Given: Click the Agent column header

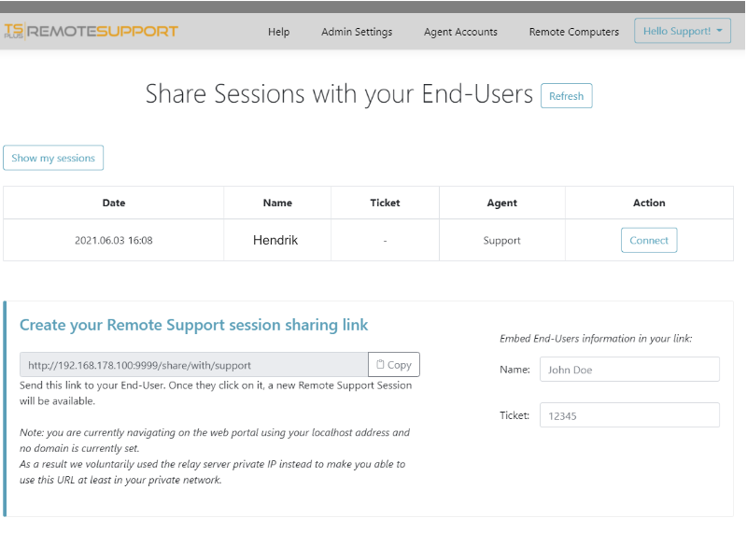Looking at the screenshot, I should [x=502, y=203].
